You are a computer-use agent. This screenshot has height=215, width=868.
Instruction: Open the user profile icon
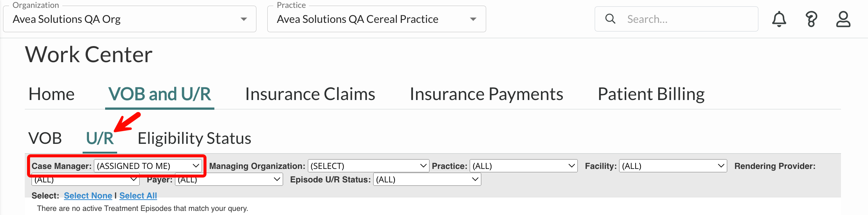[x=843, y=19]
